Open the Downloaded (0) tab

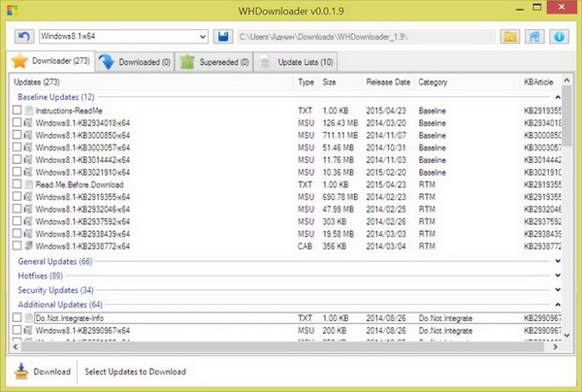[x=135, y=62]
